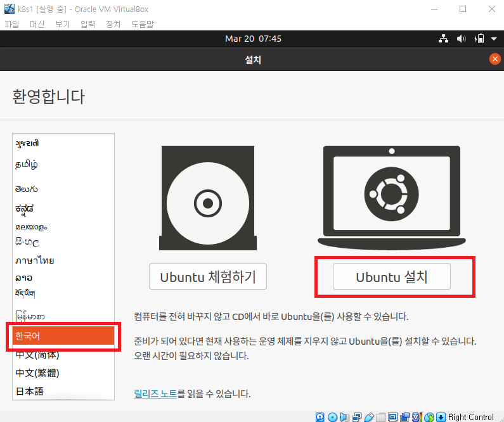Minimize the VirtualBox window
This screenshot has height=422, width=504.
click(434, 9)
